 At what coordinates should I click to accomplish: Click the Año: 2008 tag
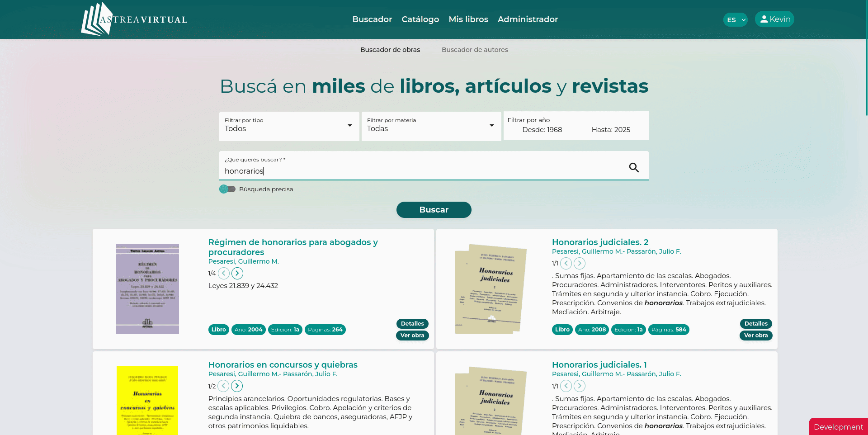[x=592, y=330]
